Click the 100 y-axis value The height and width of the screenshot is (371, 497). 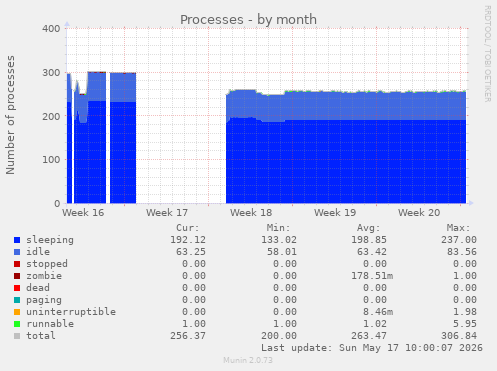tap(51, 160)
